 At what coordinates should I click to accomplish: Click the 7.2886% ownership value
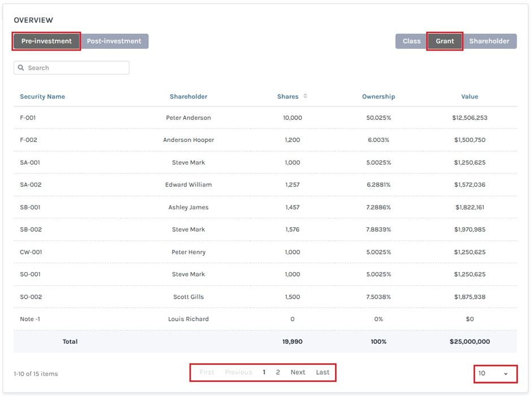click(379, 207)
